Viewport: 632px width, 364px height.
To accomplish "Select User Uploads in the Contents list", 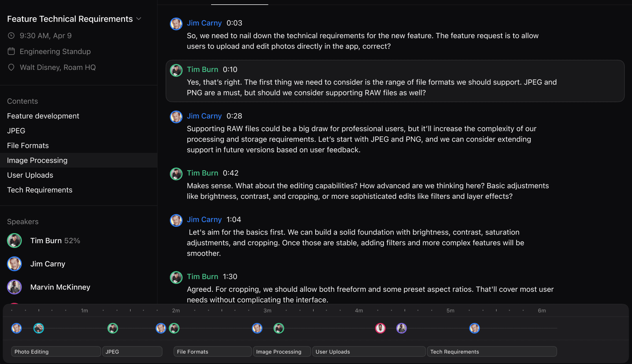I will [x=30, y=175].
